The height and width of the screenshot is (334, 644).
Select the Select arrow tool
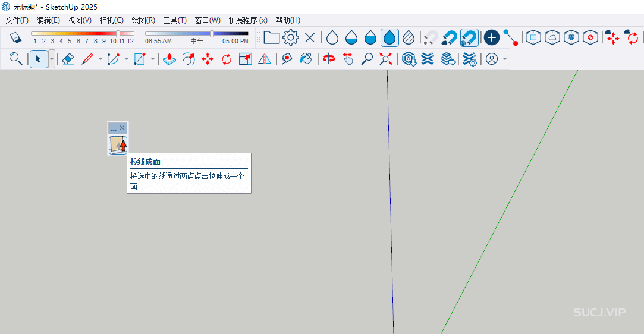39,59
